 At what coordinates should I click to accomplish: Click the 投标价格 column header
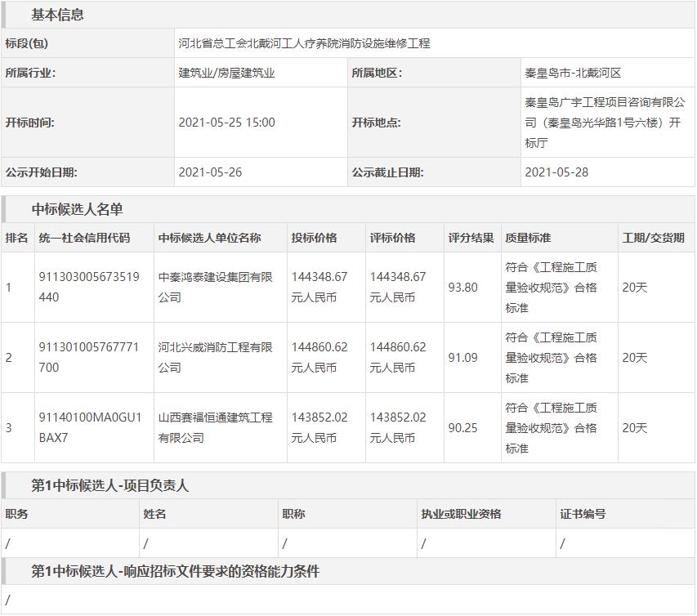[314, 238]
